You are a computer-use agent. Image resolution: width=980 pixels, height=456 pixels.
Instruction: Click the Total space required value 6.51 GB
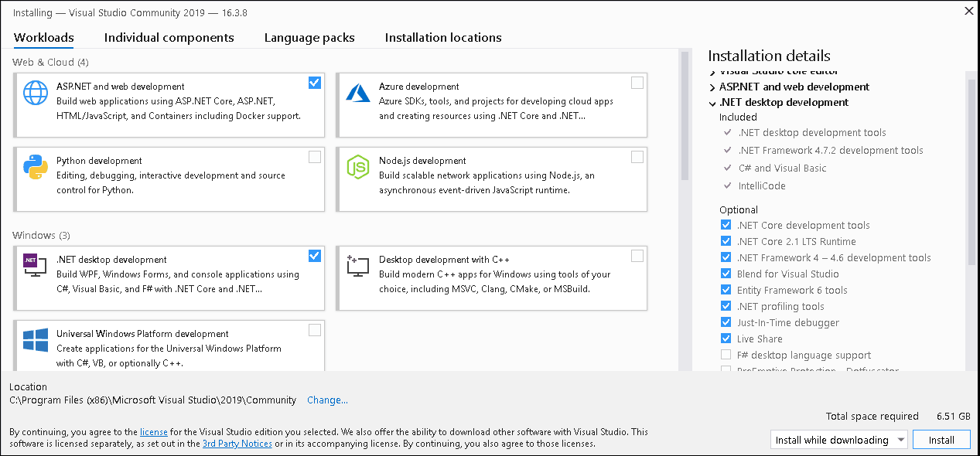click(x=953, y=416)
